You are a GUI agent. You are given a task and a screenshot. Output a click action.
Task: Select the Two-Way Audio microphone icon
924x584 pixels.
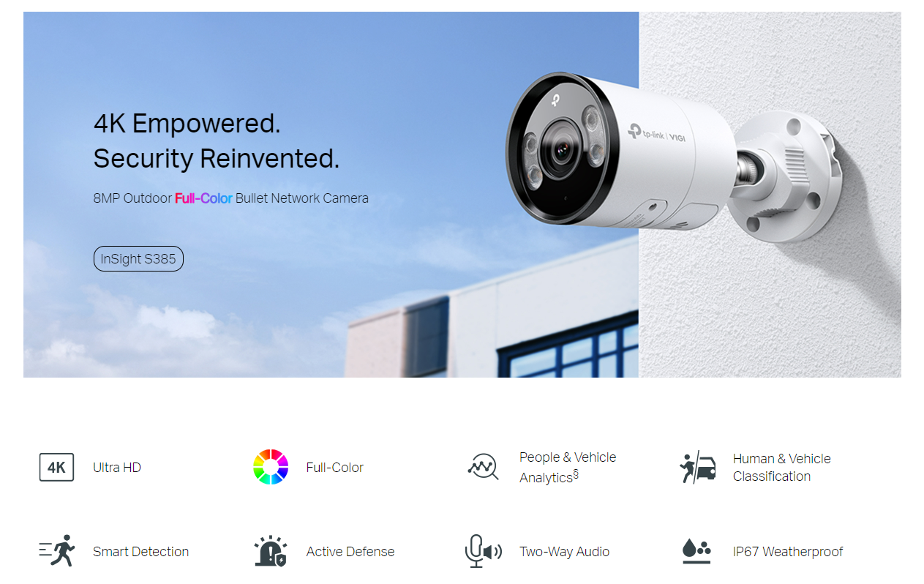483,550
